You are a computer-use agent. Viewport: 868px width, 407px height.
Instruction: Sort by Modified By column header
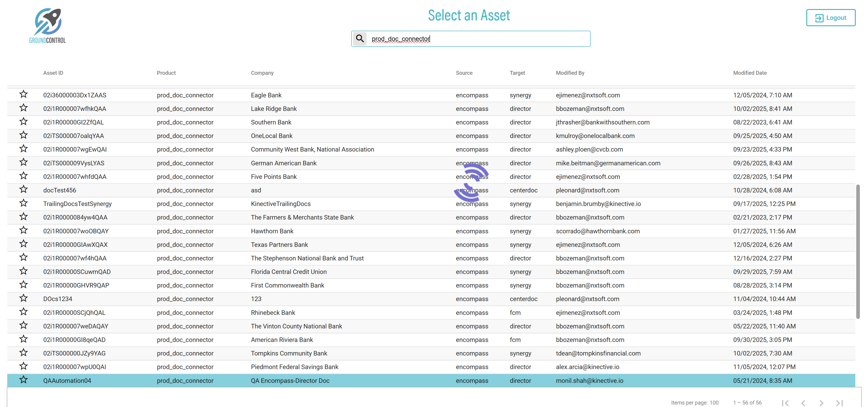(570, 73)
